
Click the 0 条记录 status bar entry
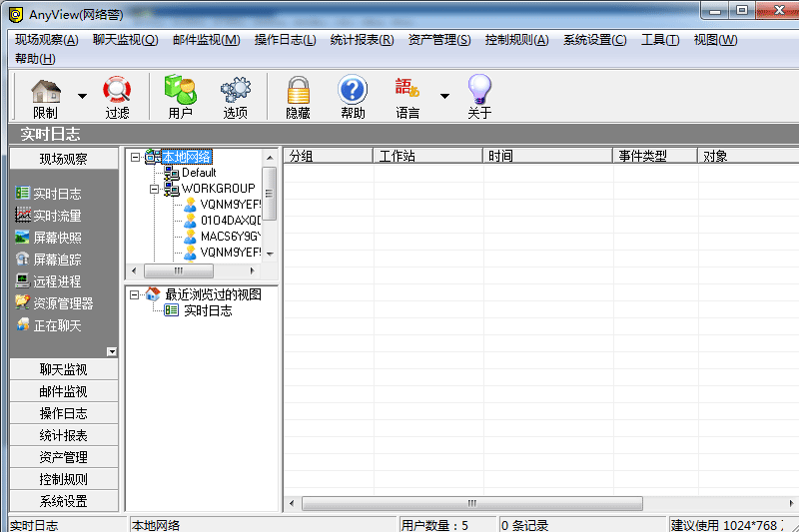click(582, 525)
